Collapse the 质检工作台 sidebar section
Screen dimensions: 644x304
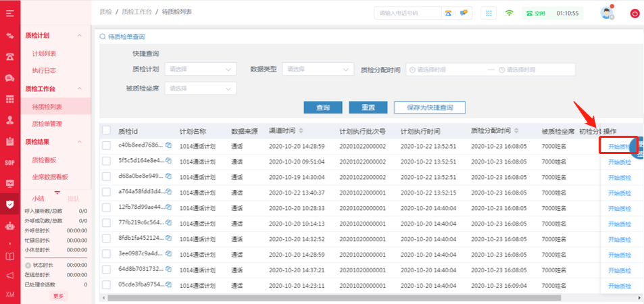point(79,88)
